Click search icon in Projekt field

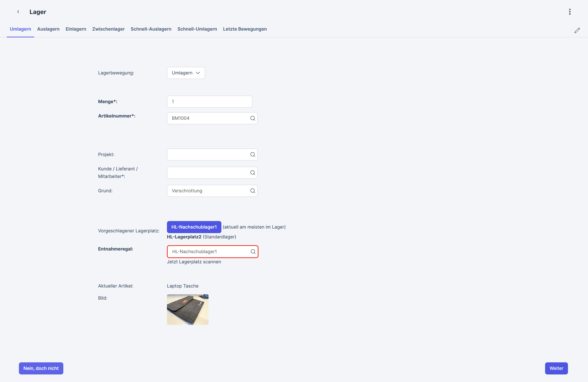(x=252, y=155)
